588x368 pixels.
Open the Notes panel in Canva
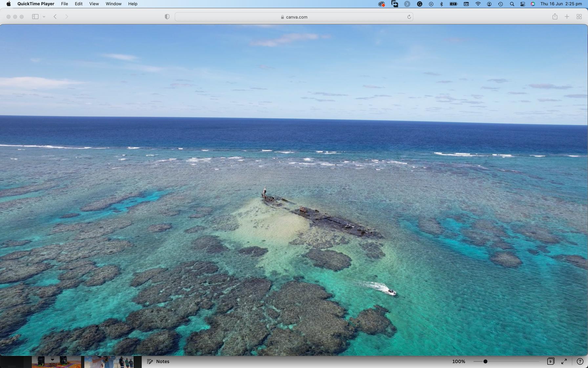click(x=158, y=361)
